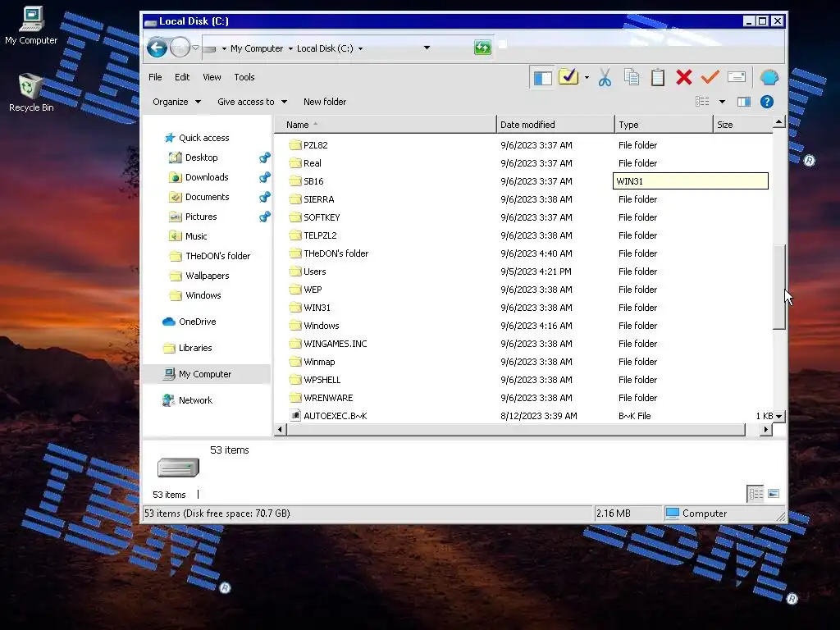This screenshot has width=840, height=630.
Task: Click the pin icon next to Desktop
Action: (x=265, y=157)
